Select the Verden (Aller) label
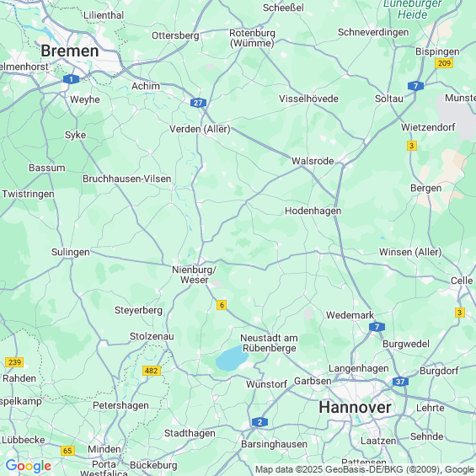476x476 pixels. click(x=200, y=130)
